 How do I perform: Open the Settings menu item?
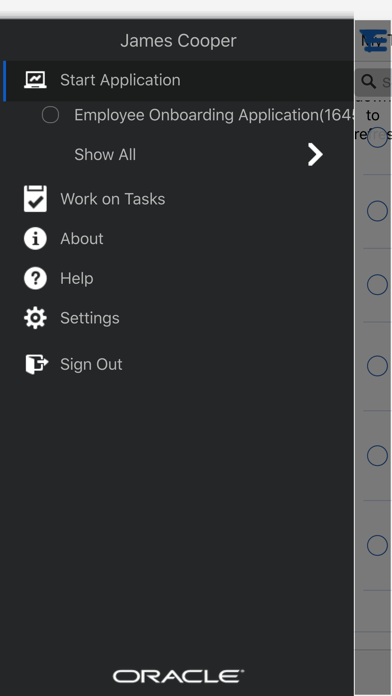(179, 318)
